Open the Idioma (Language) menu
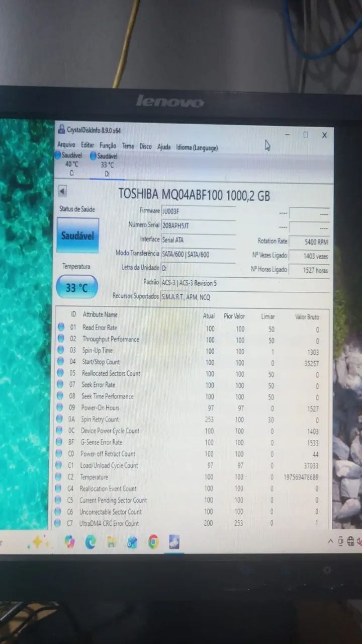The image size is (362, 644). point(197,147)
